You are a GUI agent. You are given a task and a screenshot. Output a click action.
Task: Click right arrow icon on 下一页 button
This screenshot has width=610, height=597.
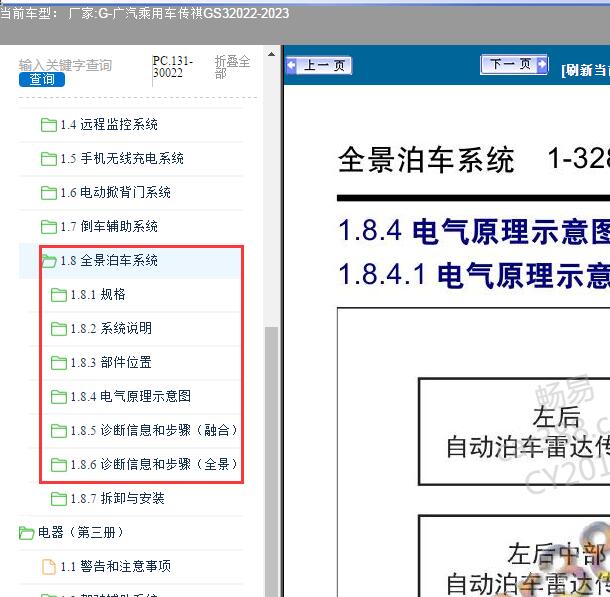coord(542,64)
